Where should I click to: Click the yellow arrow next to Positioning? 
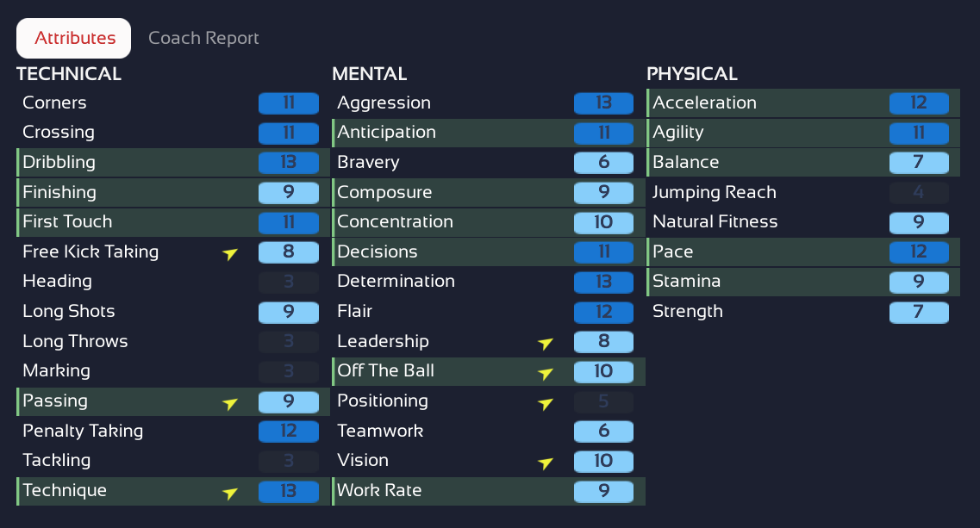tap(545, 402)
